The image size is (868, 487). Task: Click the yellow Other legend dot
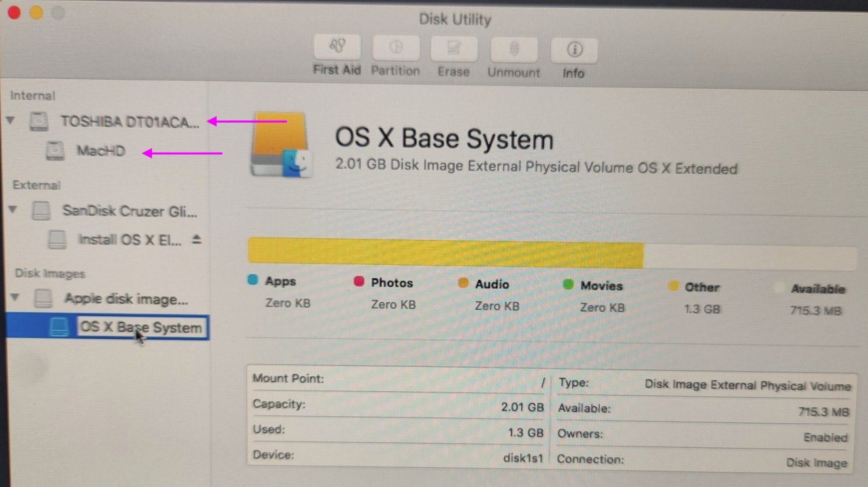tap(673, 286)
